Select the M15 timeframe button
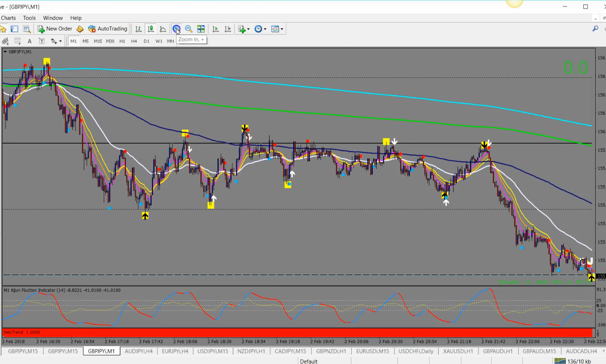This screenshot has height=364, width=606. click(98, 41)
